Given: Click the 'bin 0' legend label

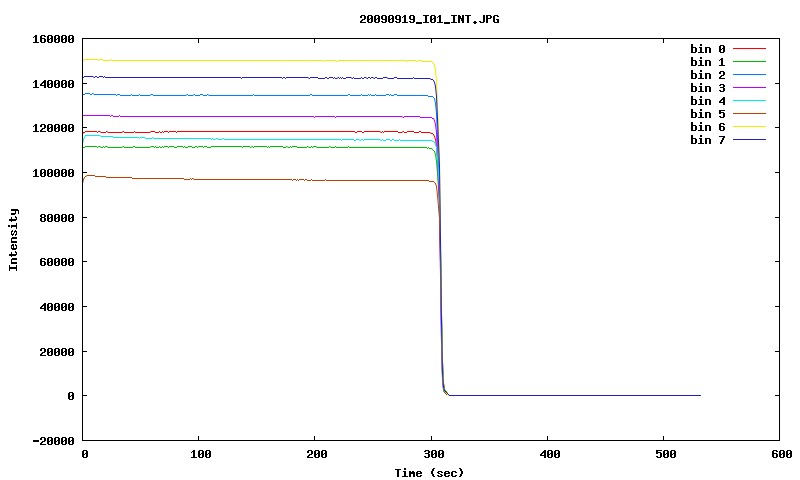Looking at the screenshot, I should (x=708, y=49).
